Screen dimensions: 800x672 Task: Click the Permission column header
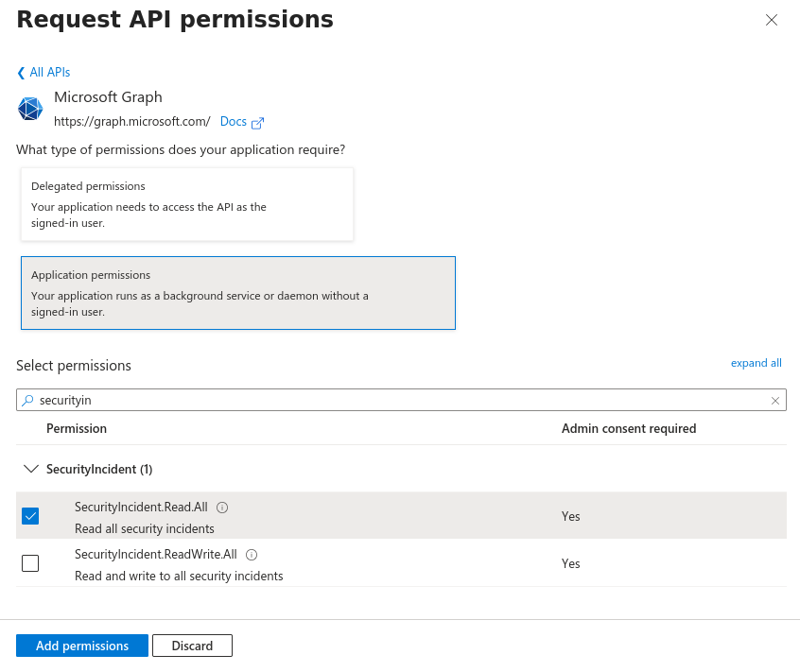(x=77, y=428)
